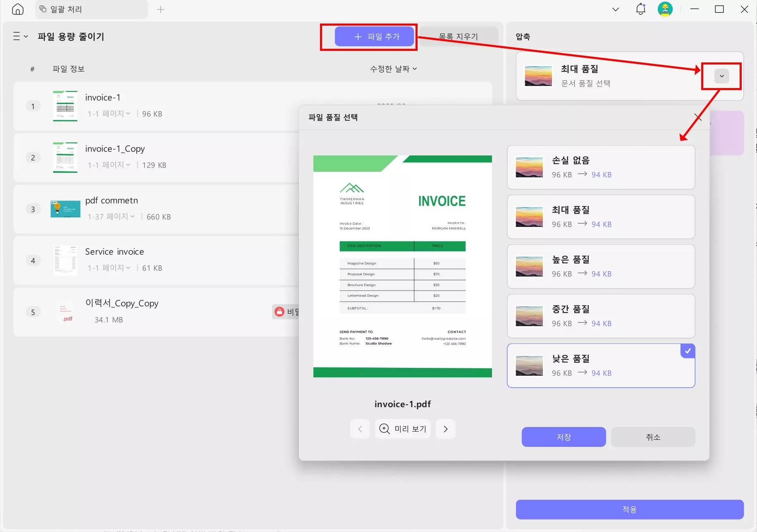Click the Home icon in the title bar
The width and height of the screenshot is (757, 532).
point(17,9)
